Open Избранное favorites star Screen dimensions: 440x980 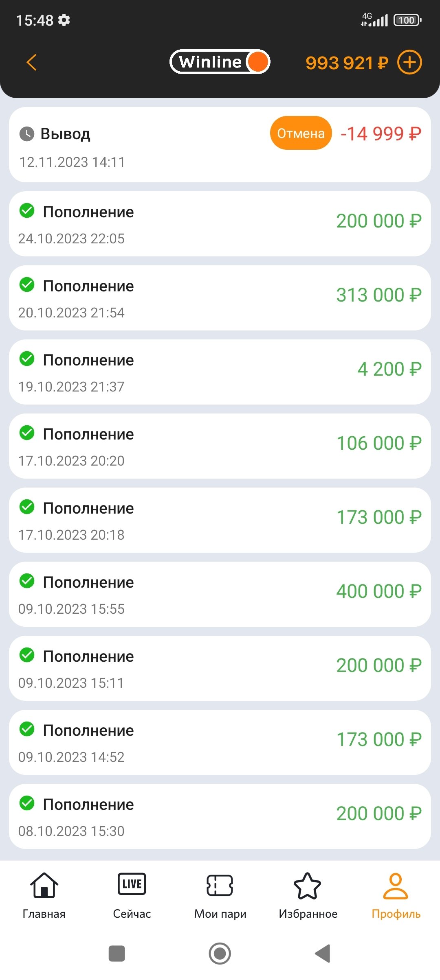(308, 886)
